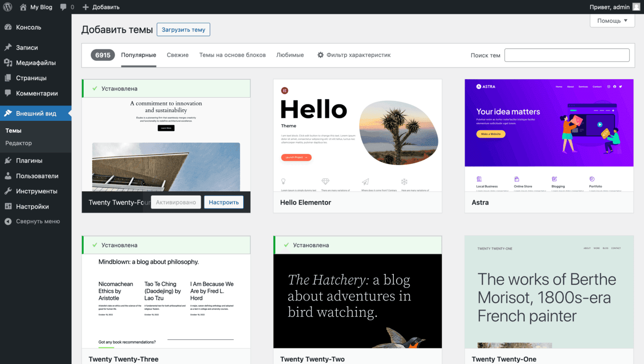The width and height of the screenshot is (644, 364).
Task: Click the Загрузить тему button
Action: pyautogui.click(x=183, y=30)
